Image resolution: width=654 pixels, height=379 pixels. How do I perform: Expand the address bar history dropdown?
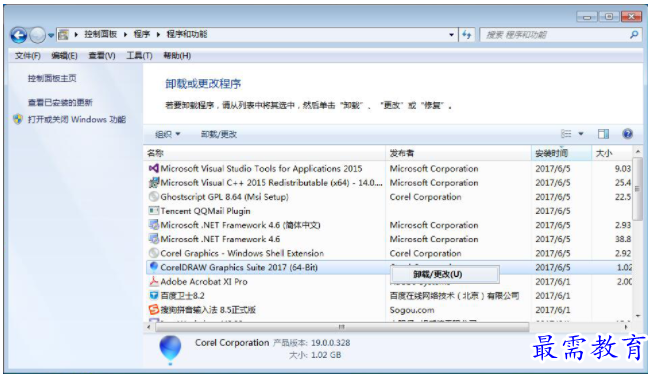point(451,35)
